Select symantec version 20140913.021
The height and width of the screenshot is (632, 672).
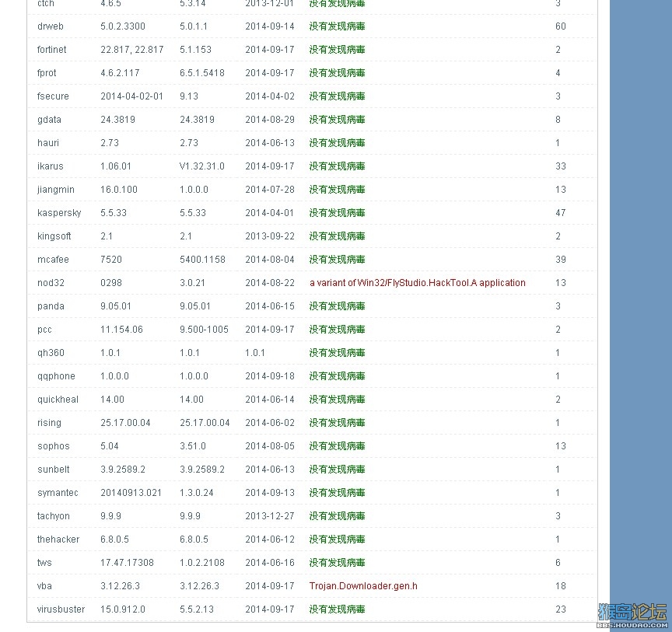click(131, 493)
